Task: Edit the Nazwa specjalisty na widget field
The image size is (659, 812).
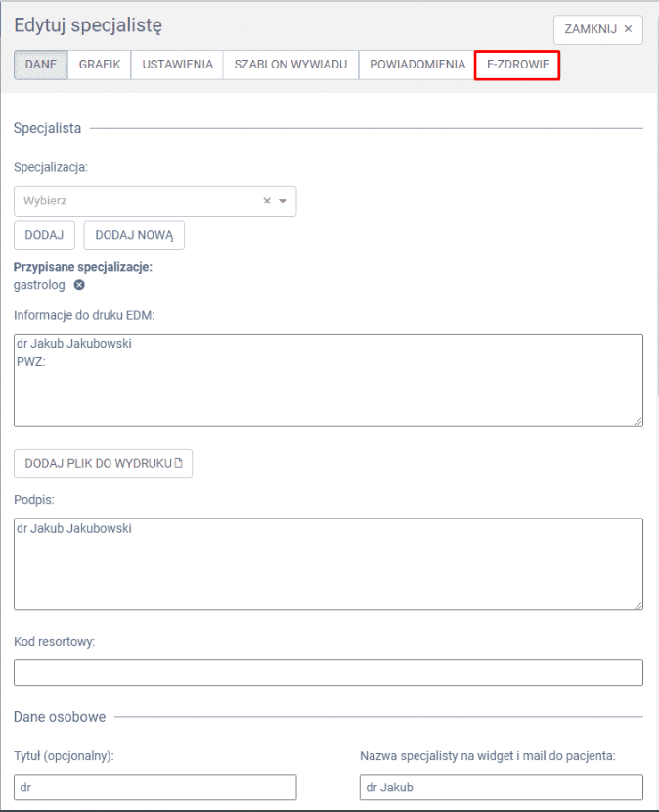Action: 501,788
